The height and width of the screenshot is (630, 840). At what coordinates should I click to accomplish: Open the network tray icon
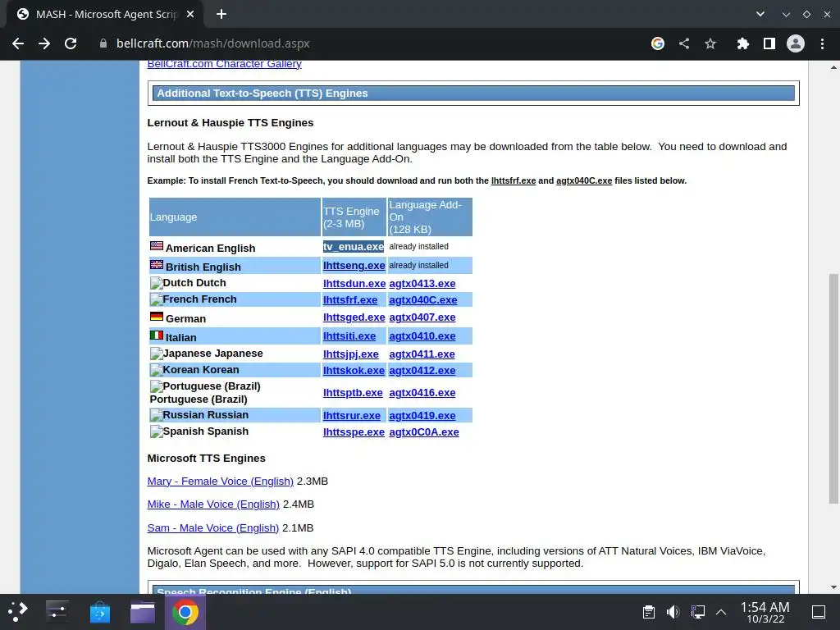click(697, 612)
